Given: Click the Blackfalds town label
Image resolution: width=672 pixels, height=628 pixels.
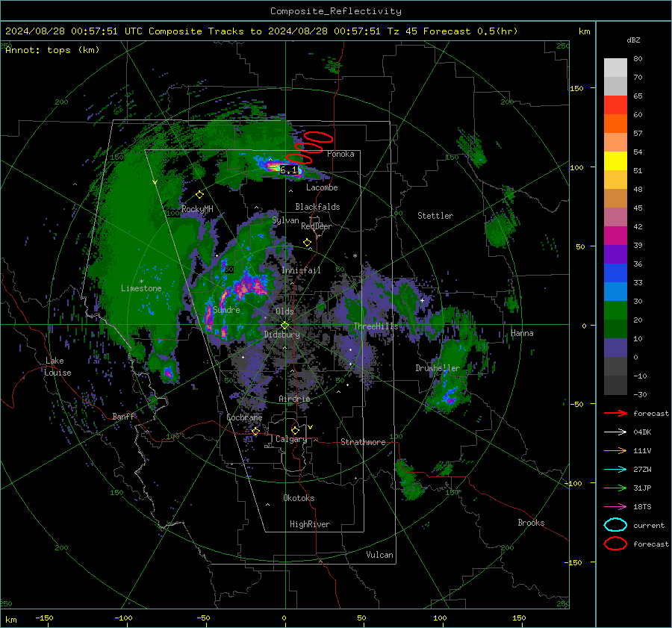Looking at the screenshot, I should tap(317, 207).
